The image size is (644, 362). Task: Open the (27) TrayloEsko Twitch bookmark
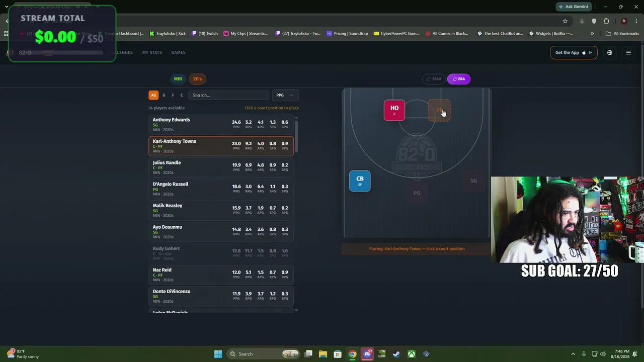click(x=298, y=34)
